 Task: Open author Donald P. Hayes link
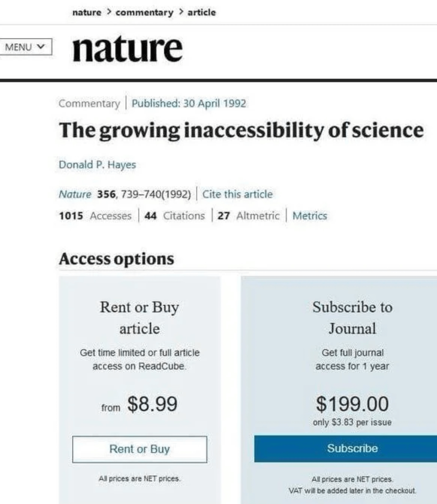tap(97, 165)
